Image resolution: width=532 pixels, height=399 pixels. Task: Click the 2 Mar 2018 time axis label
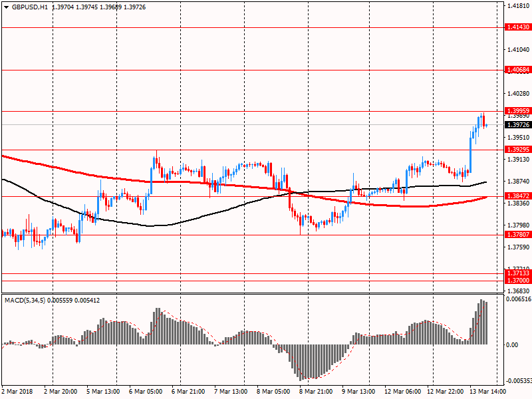pyautogui.click(x=17, y=392)
